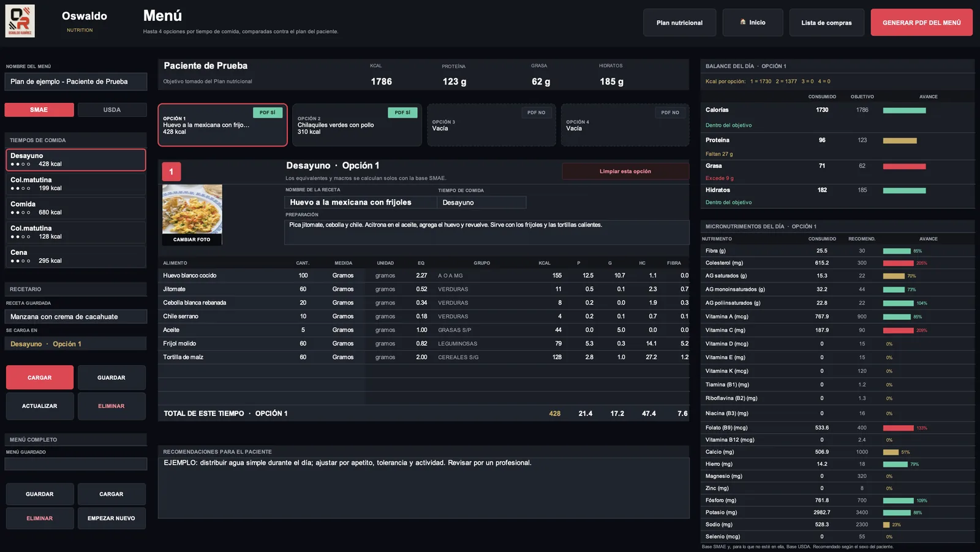The image size is (980, 552).
Task: Click Generar PDF del menú button
Action: (921, 23)
